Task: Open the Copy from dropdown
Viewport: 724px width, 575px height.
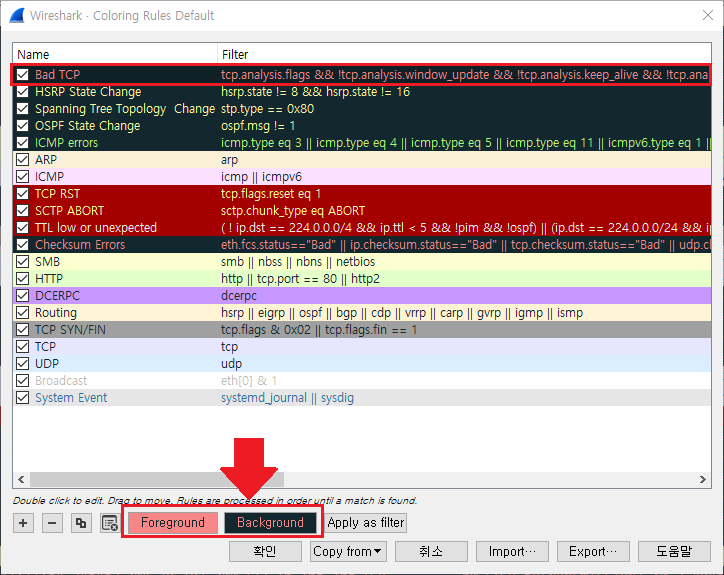Action: point(348,551)
